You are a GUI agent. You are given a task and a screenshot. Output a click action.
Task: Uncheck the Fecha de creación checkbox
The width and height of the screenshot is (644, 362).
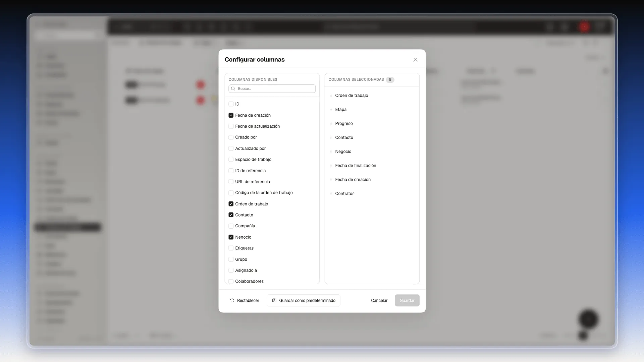231,115
